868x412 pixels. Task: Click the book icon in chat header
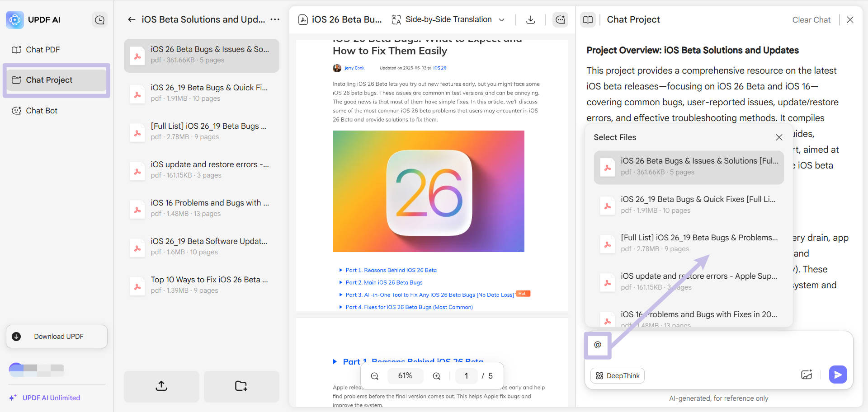588,20
